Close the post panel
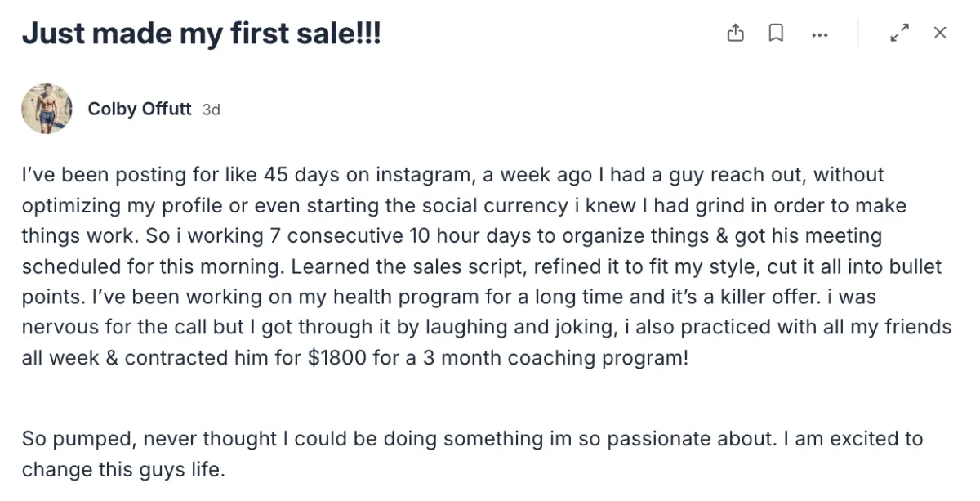The height and width of the screenshot is (501, 980). (x=940, y=34)
